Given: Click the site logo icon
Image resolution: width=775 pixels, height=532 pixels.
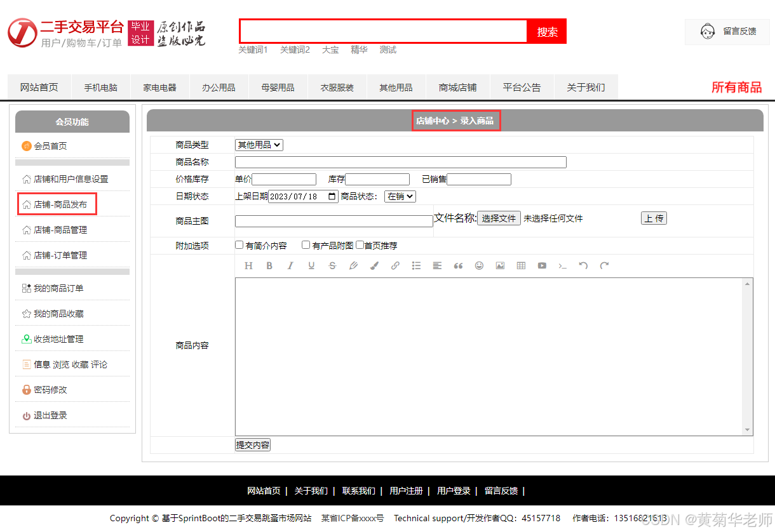Looking at the screenshot, I should 22,32.
